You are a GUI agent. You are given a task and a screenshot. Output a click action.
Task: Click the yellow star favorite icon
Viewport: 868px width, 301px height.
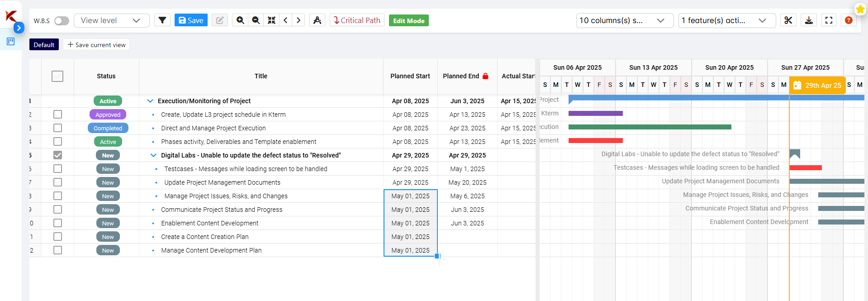[x=860, y=9]
